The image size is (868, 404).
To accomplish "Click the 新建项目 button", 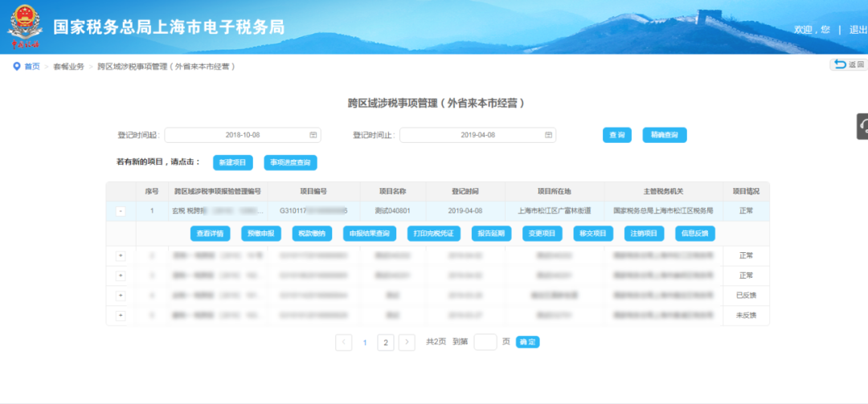I will [x=233, y=163].
